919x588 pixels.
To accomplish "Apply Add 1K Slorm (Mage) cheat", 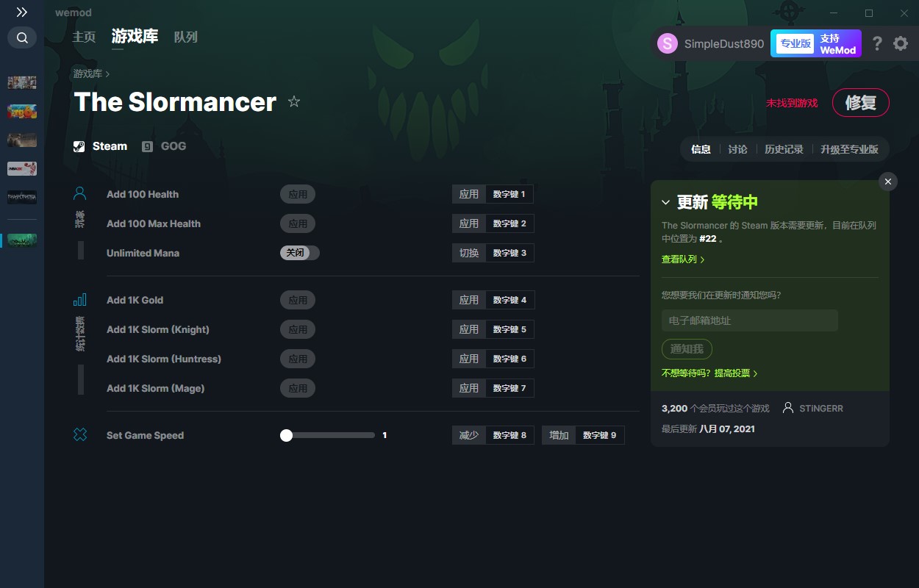I will (x=298, y=388).
